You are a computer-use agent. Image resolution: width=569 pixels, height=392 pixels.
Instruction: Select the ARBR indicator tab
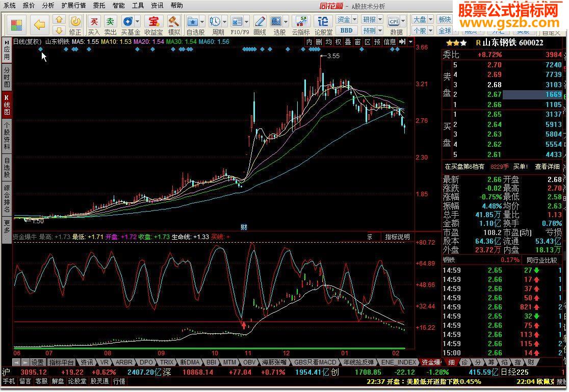(x=124, y=362)
